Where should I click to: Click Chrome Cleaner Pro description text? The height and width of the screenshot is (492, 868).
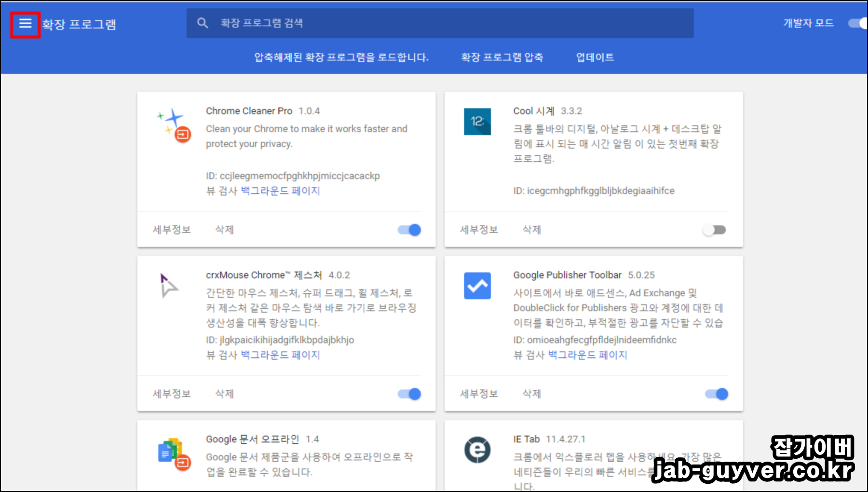(307, 136)
